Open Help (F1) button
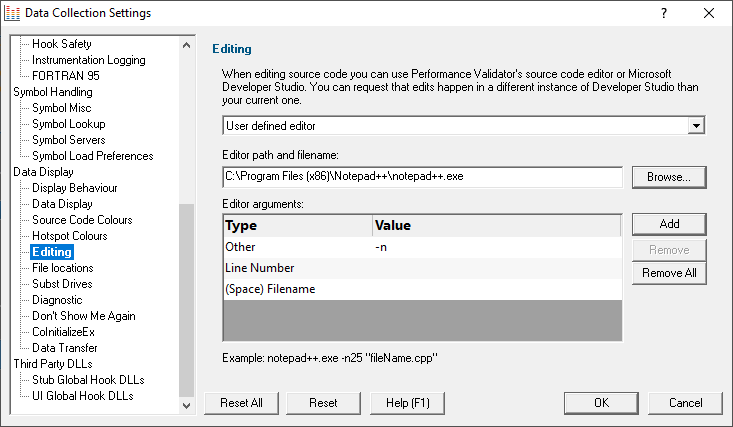733x427 pixels. (407, 403)
